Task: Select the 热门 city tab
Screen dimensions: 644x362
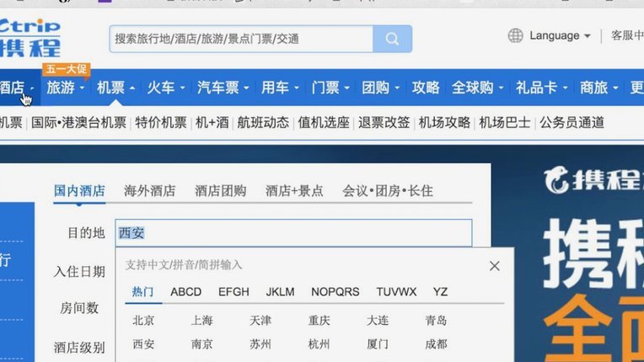Action: [x=142, y=291]
